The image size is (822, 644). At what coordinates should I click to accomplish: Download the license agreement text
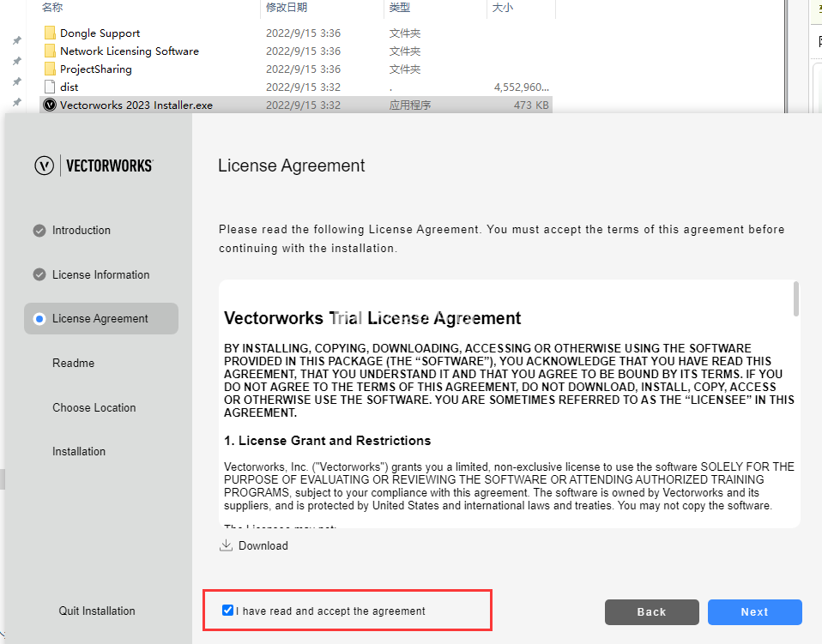point(254,545)
